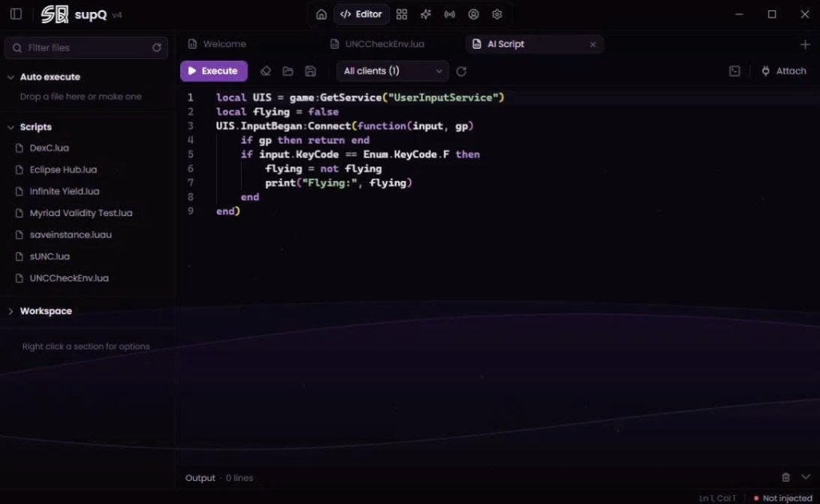Save the script with floppy icon

pyautogui.click(x=310, y=71)
